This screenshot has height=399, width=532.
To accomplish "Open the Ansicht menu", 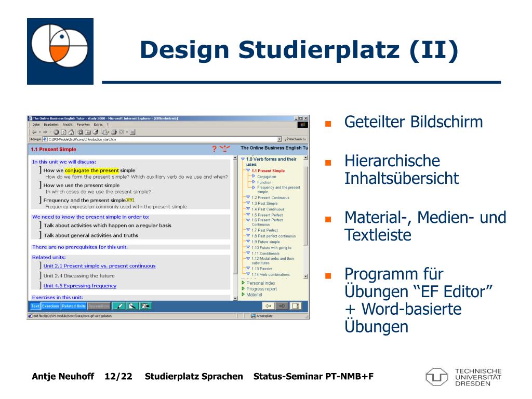I will pos(68,125).
